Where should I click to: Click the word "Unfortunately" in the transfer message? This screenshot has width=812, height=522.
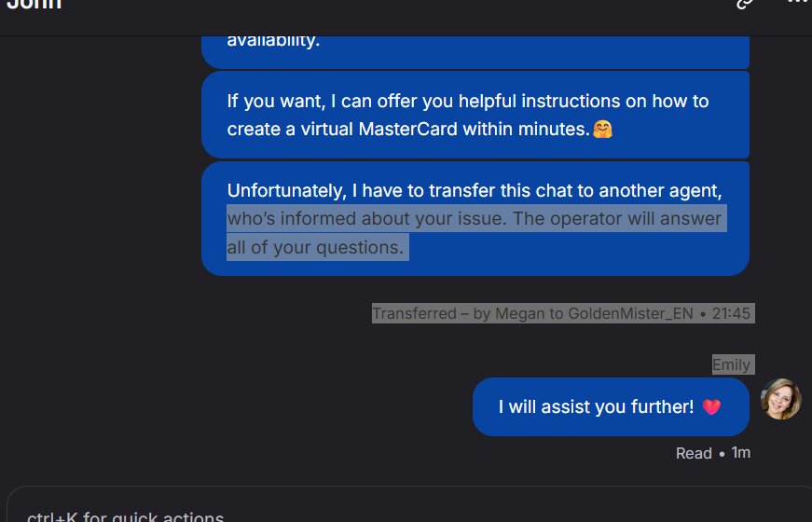(x=287, y=190)
